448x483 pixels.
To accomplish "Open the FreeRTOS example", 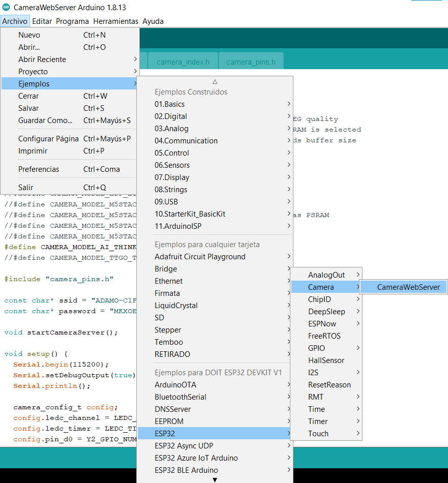I will [324, 336].
